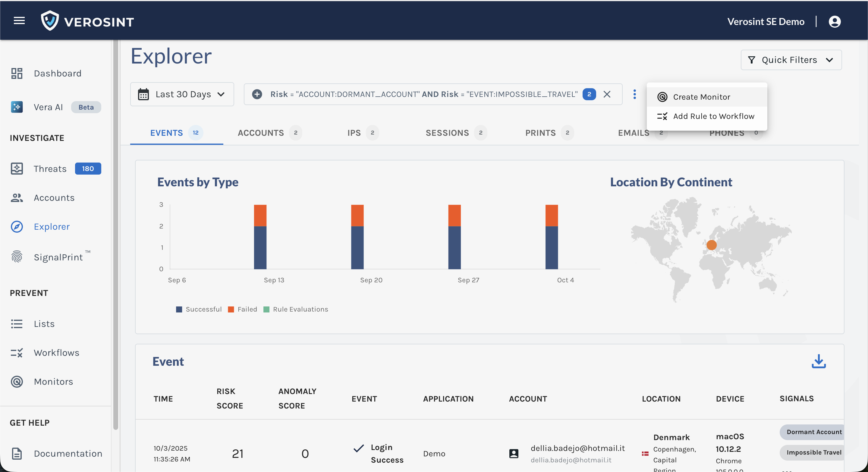Open the Quick Filters dropdown
Screen dimensions: 868x472
point(791,60)
